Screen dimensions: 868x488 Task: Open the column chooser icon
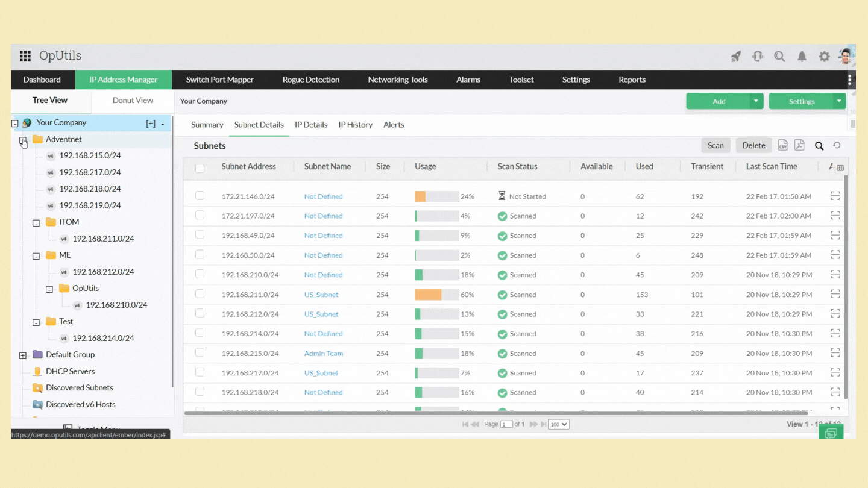point(840,167)
